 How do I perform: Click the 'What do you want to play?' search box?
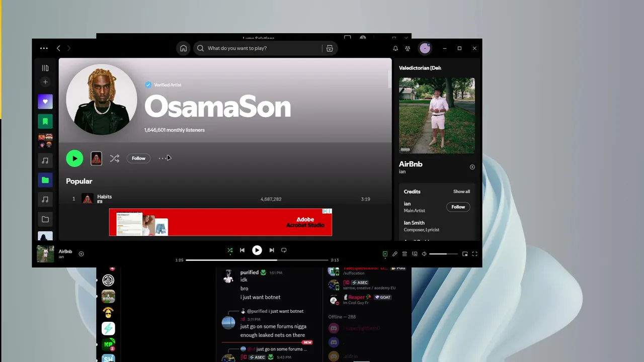258,48
